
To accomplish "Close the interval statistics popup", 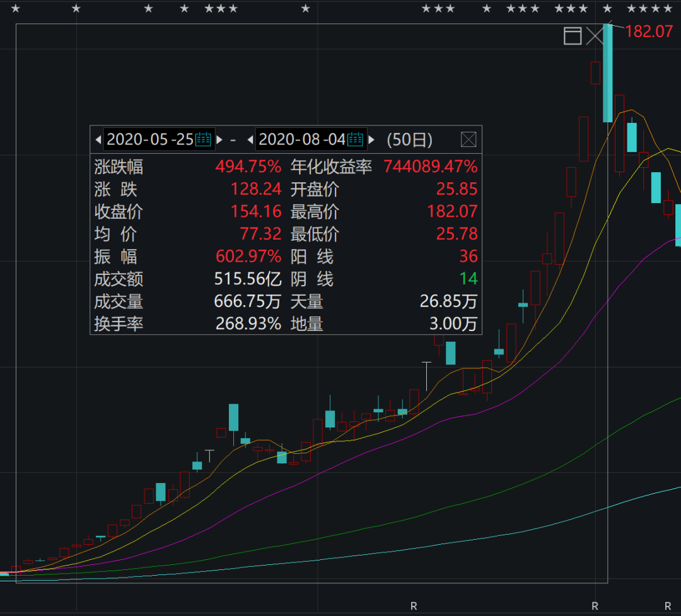I will coord(468,139).
